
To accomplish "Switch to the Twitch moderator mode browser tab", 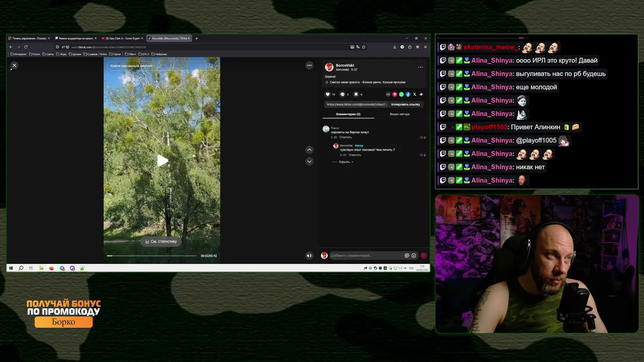I will (x=75, y=38).
